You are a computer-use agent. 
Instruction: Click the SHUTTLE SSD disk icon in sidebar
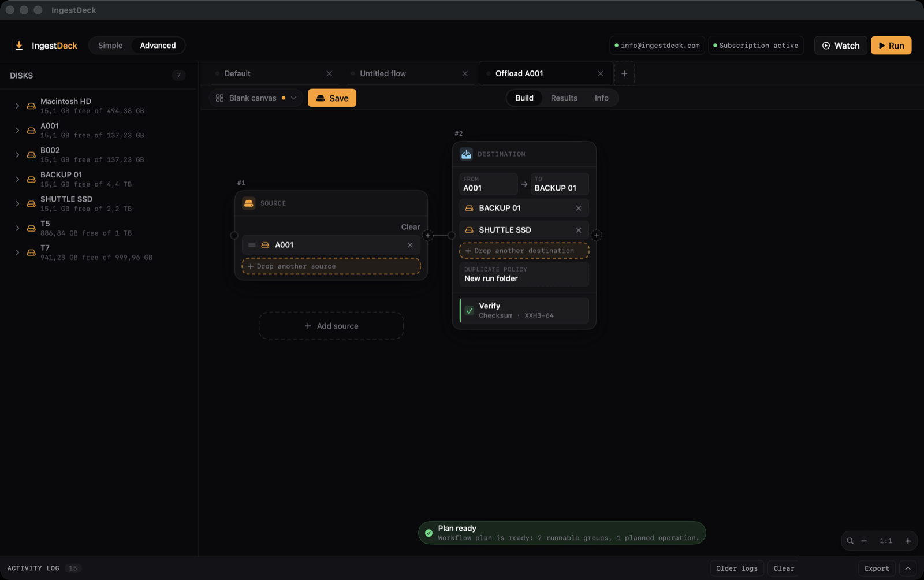[31, 204]
